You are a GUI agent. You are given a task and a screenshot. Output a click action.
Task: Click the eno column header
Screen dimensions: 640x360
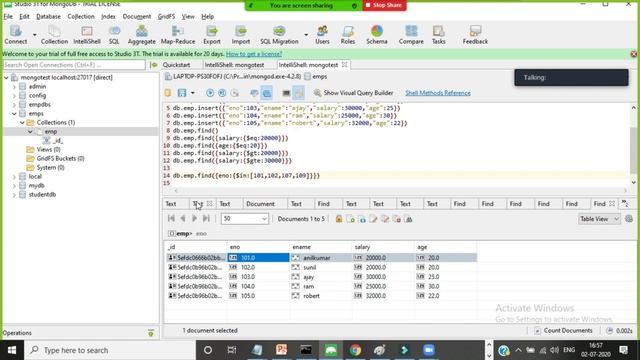[x=258, y=247]
